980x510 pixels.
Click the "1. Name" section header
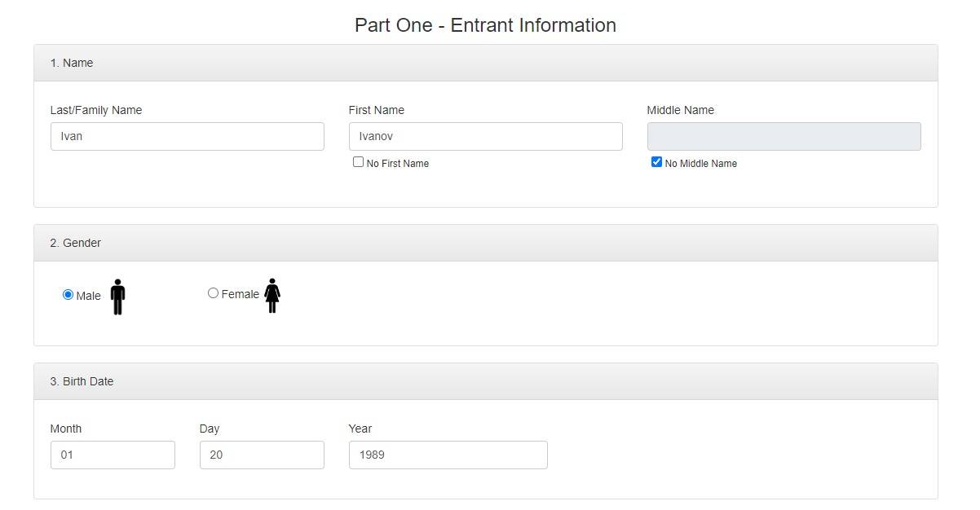(72, 63)
